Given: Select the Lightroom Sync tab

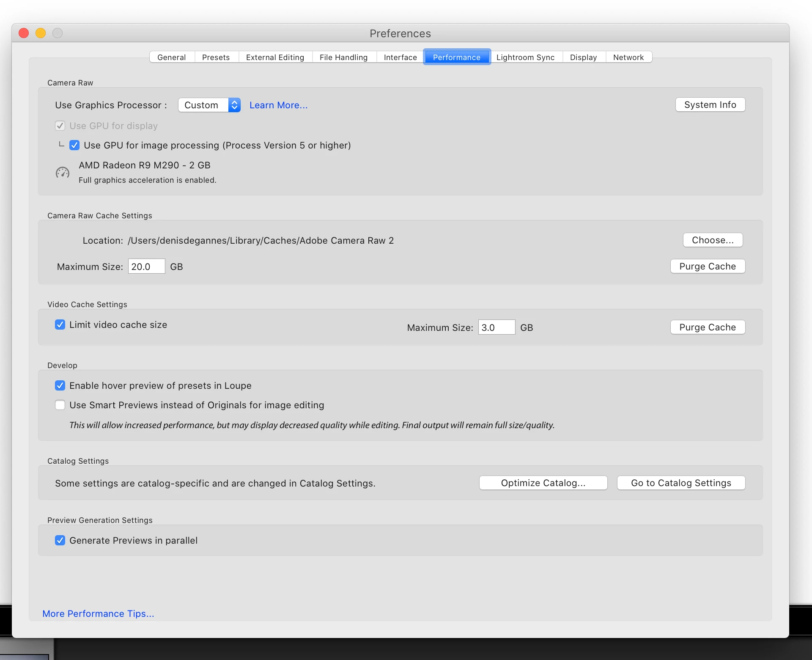Looking at the screenshot, I should (x=525, y=57).
